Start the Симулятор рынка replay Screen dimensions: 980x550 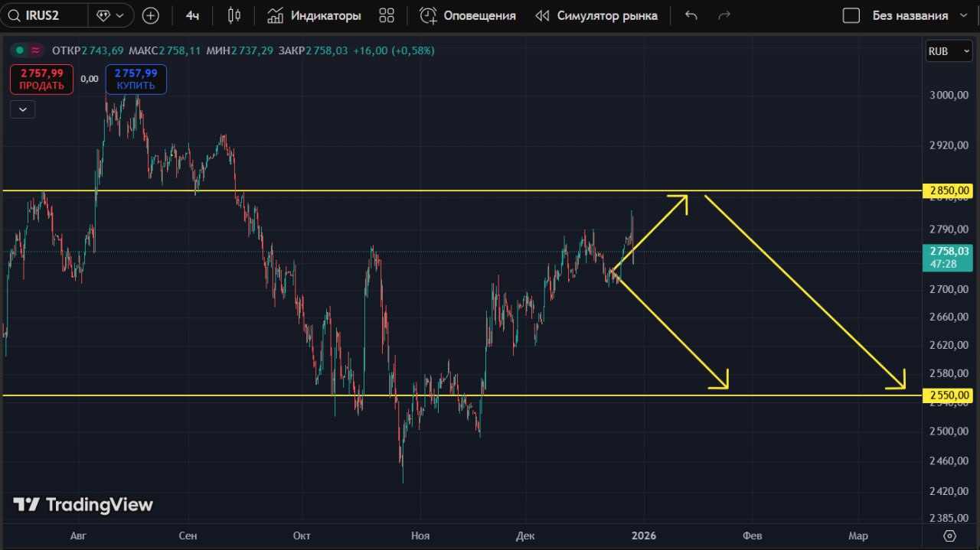[x=596, y=15]
